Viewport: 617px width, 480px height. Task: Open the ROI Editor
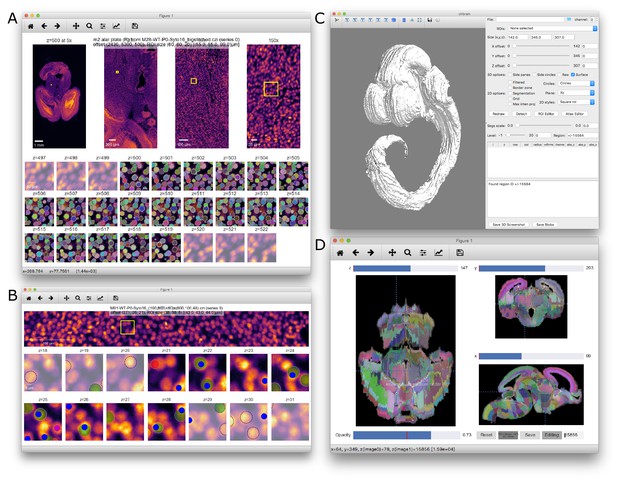(546, 114)
